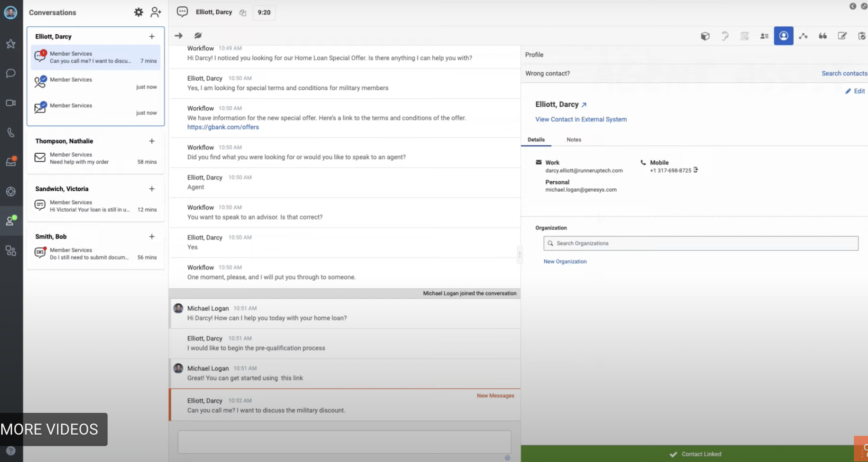The width and height of the screenshot is (868, 462).
Task: Open the help question mark icon
Action: point(11,451)
